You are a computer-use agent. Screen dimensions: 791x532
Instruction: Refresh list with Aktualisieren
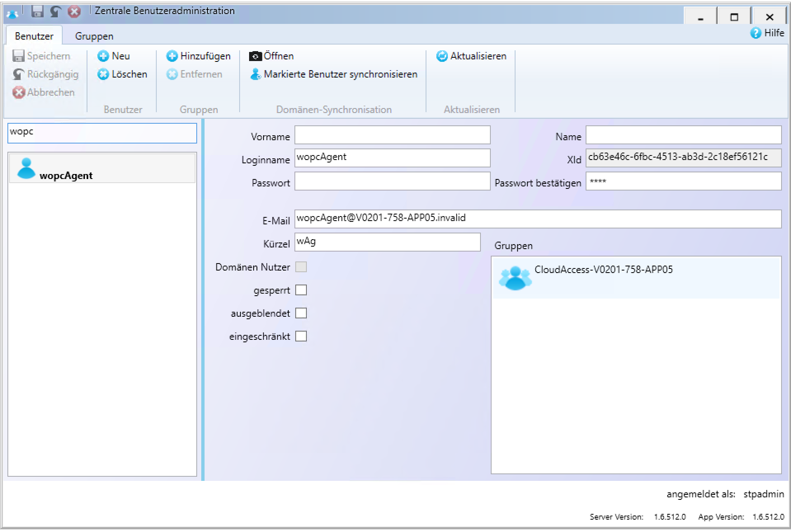471,56
